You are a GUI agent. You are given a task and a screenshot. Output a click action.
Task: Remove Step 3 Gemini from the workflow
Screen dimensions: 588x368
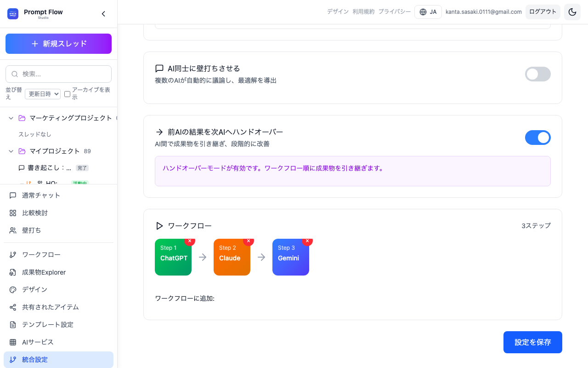(x=307, y=241)
